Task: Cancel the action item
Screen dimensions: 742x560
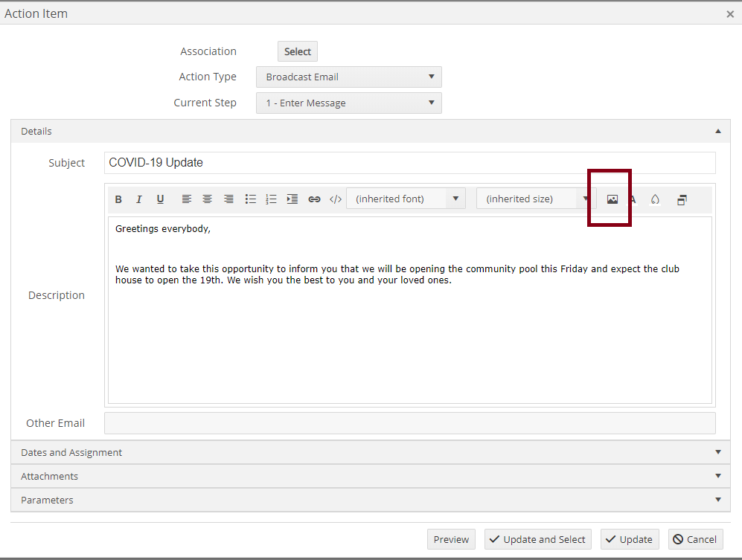Action: [x=696, y=539]
